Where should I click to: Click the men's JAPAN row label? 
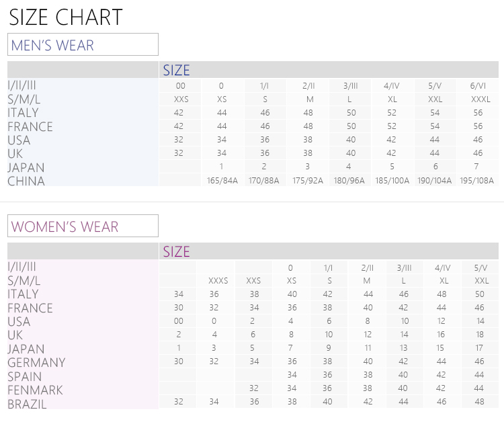26,167
